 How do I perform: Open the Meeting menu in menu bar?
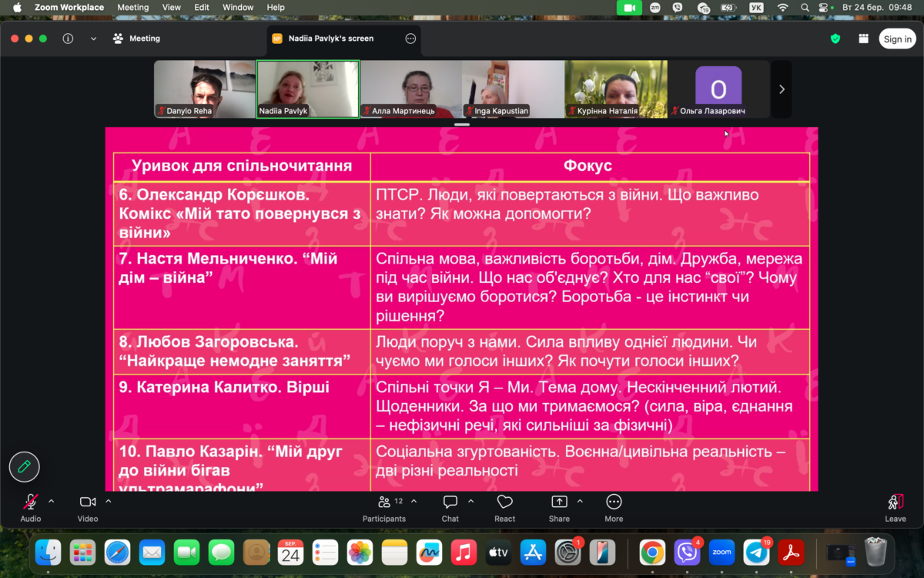132,7
